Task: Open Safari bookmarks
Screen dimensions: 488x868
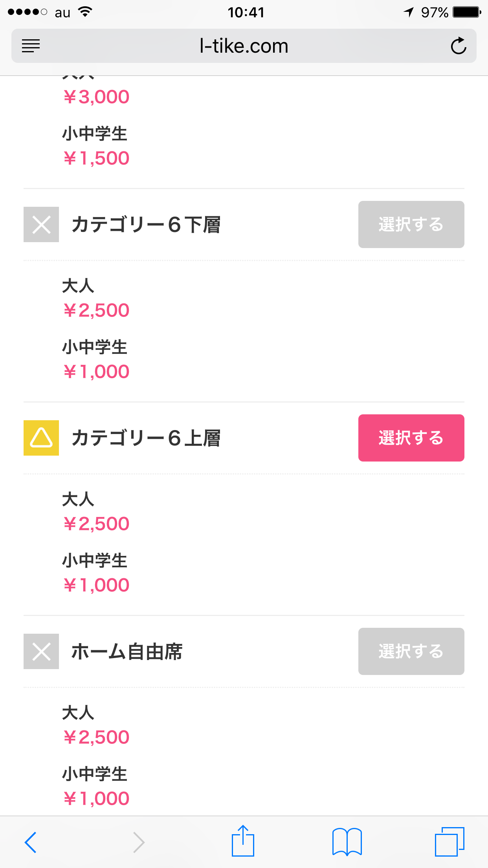Action: pyautogui.click(x=347, y=842)
